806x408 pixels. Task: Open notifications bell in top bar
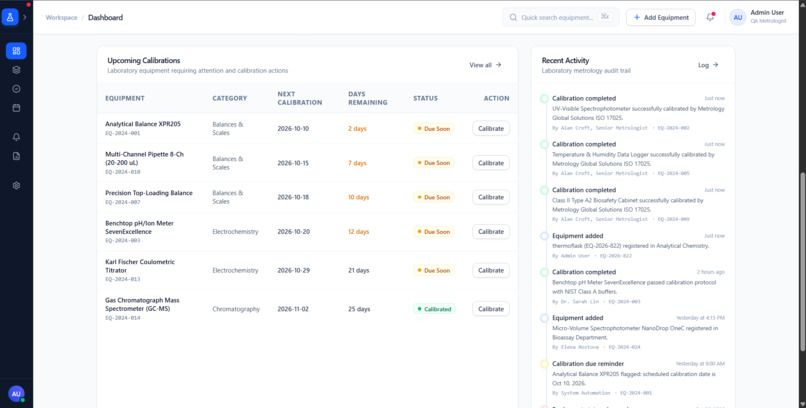pos(710,17)
